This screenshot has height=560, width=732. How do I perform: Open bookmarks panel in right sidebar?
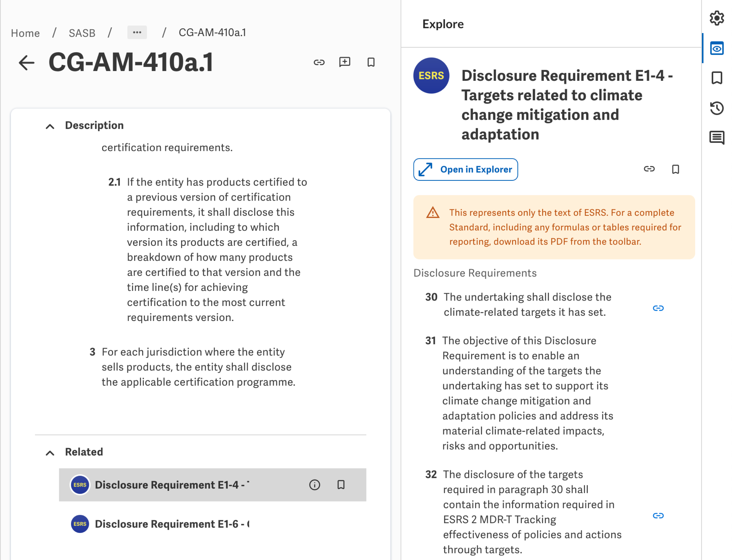717,78
